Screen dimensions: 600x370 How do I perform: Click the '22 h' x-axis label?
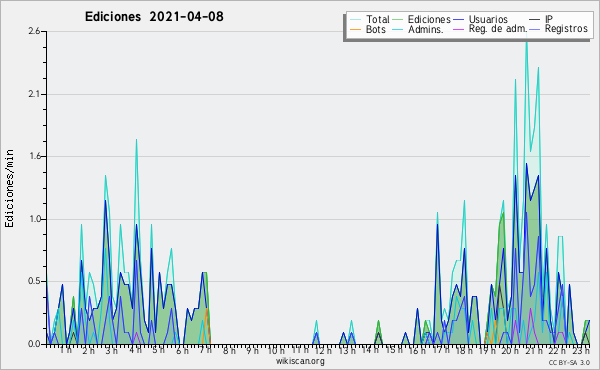558,350
